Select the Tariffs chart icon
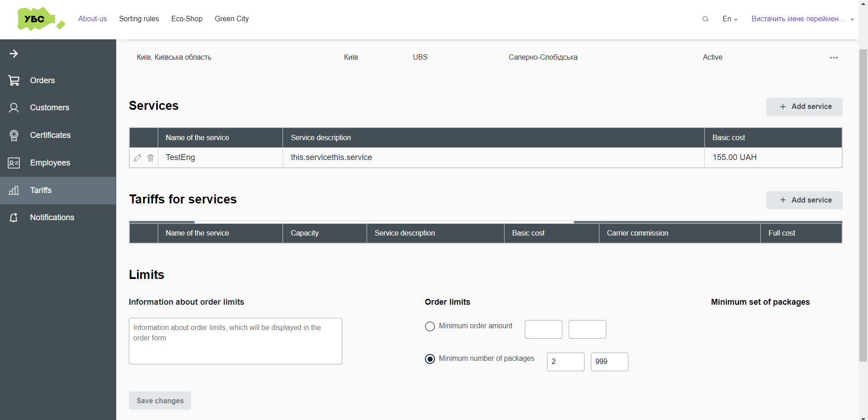 (x=14, y=190)
